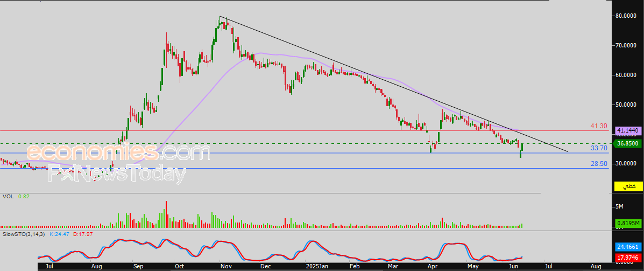
Task: Click the Nov label on time axis
Action: 226,267
